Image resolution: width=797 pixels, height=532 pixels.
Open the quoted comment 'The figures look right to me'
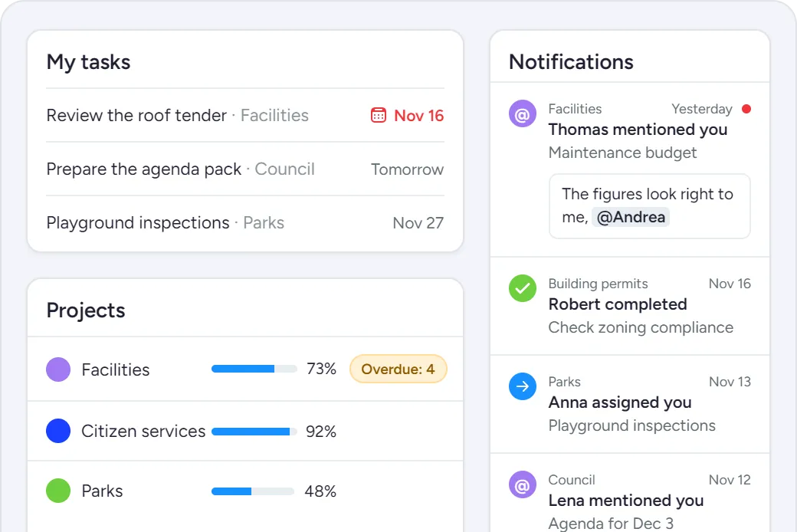pos(650,206)
